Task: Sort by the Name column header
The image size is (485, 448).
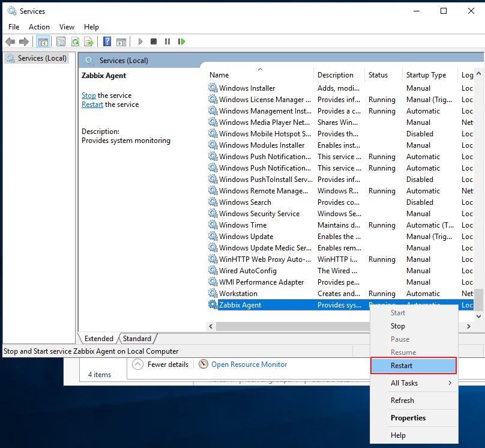Action: click(260, 75)
